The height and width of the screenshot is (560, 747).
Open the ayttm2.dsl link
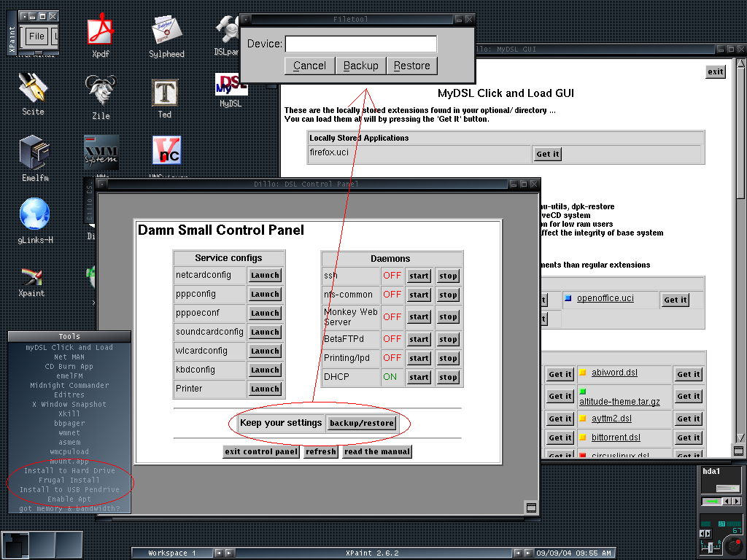pyautogui.click(x=611, y=418)
